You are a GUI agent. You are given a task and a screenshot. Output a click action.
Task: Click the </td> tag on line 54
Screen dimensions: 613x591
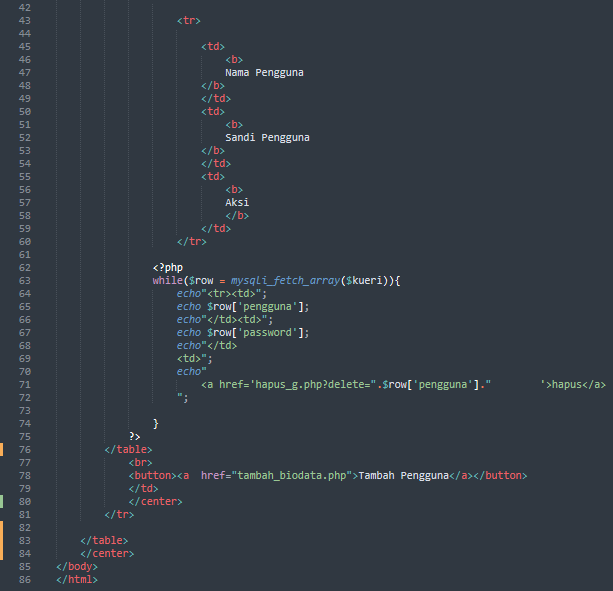[x=216, y=164]
